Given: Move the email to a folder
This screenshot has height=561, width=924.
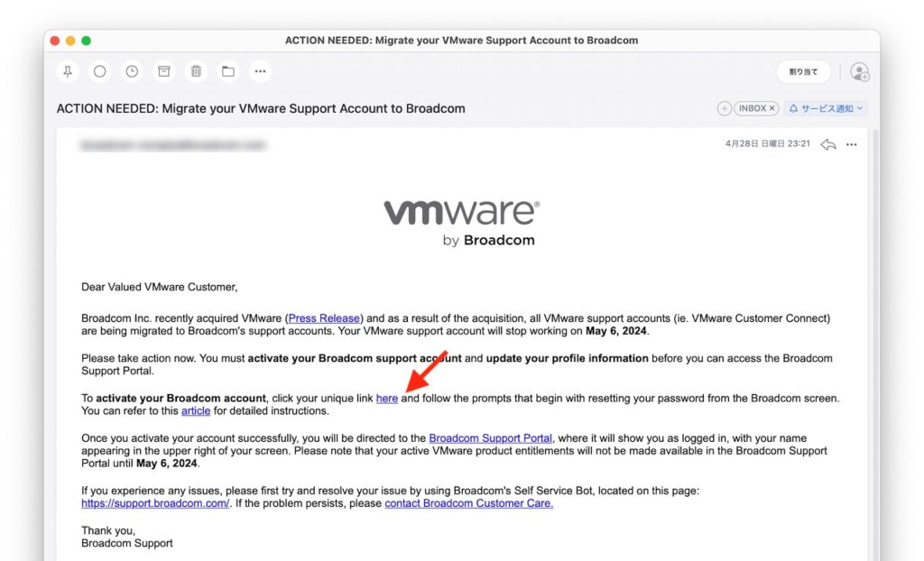Looking at the screenshot, I should (228, 71).
